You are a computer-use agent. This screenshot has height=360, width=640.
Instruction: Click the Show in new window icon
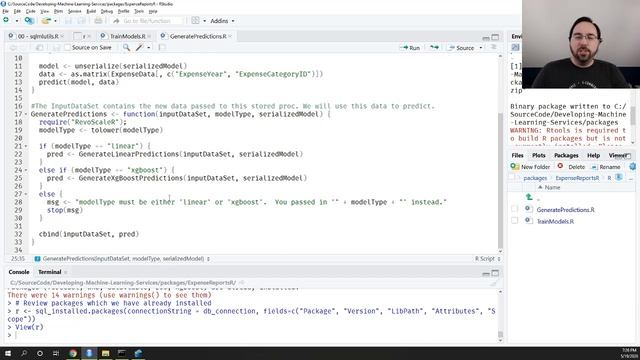point(40,47)
